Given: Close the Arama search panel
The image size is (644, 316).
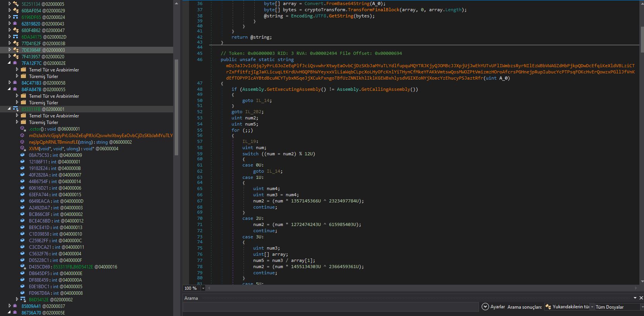Looking at the screenshot, I should coord(641,298).
